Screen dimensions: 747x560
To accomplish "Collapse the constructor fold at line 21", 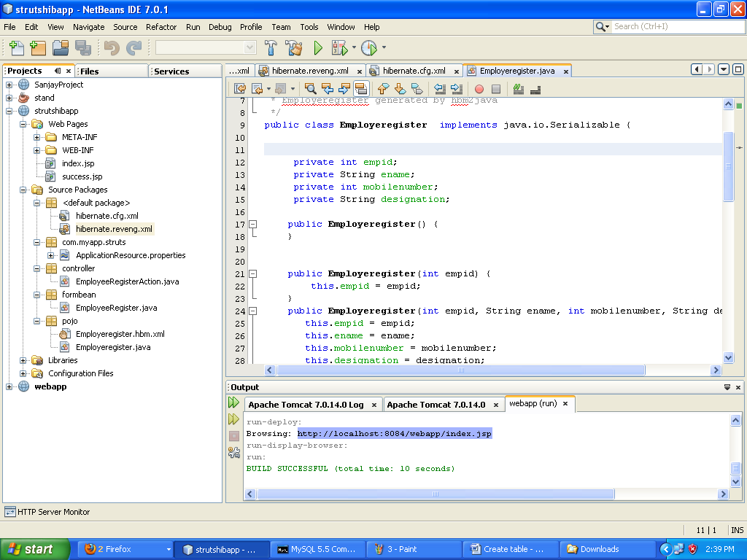I will pyautogui.click(x=251, y=273).
